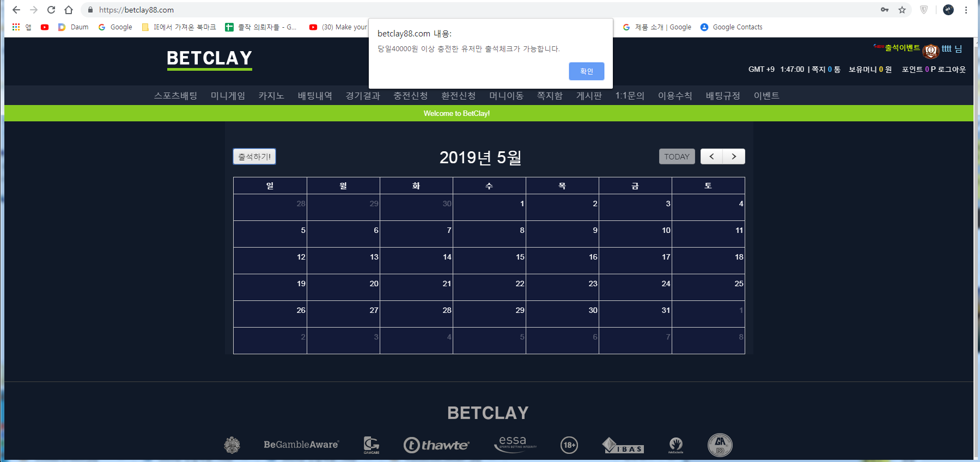Image resolution: width=980 pixels, height=462 pixels.
Task: Go to browser home icon
Action: click(x=69, y=10)
